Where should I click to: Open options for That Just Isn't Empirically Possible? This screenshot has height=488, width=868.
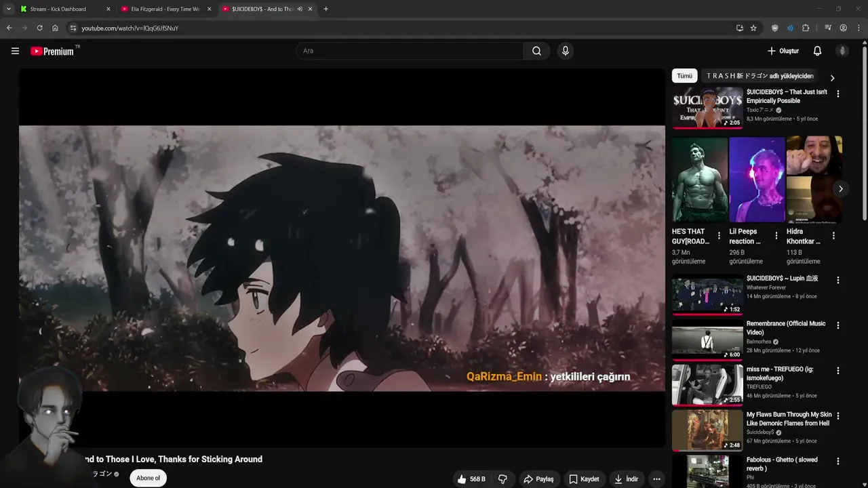837,94
